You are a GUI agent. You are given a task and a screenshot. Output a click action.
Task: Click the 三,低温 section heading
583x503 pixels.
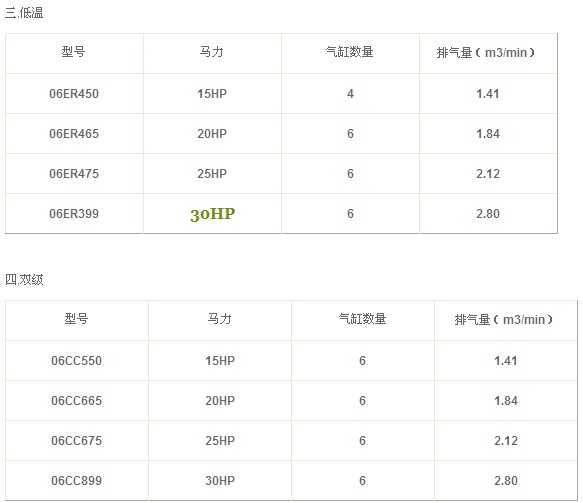pos(24,13)
